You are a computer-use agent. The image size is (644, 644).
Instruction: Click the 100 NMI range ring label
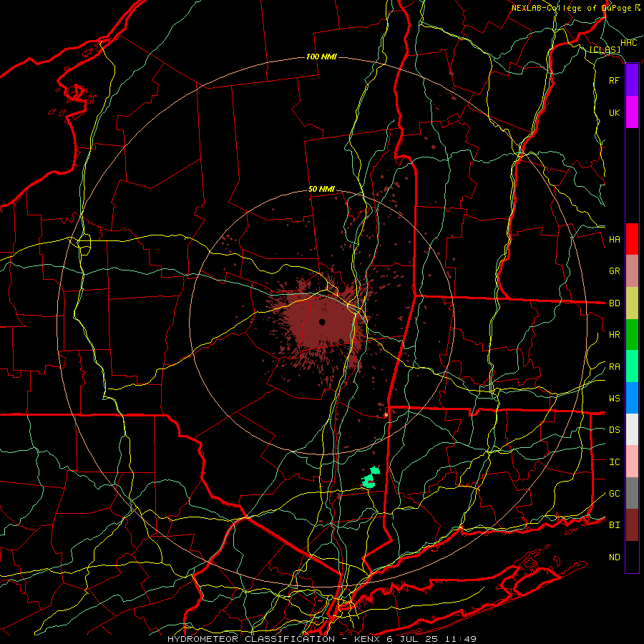pos(321,57)
